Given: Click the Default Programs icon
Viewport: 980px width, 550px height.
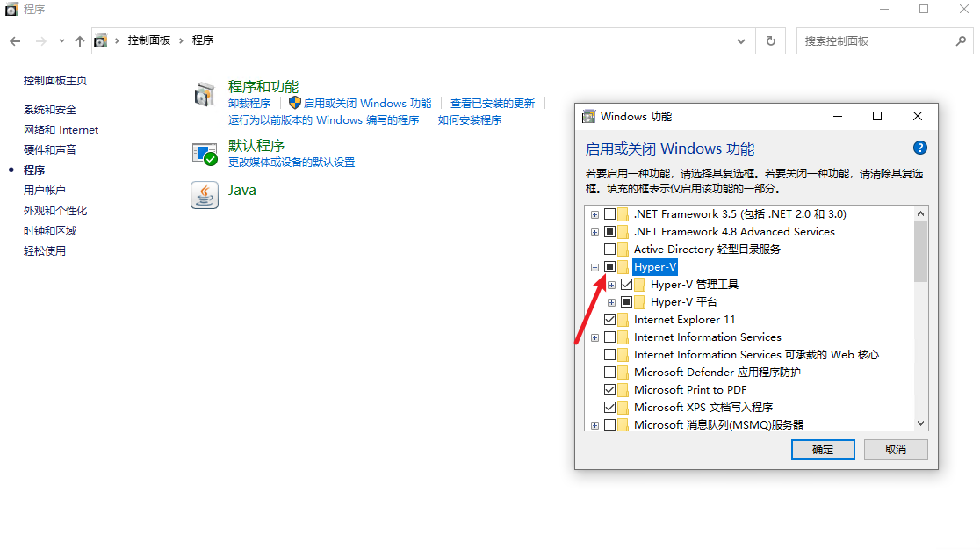Looking at the screenshot, I should (204, 154).
